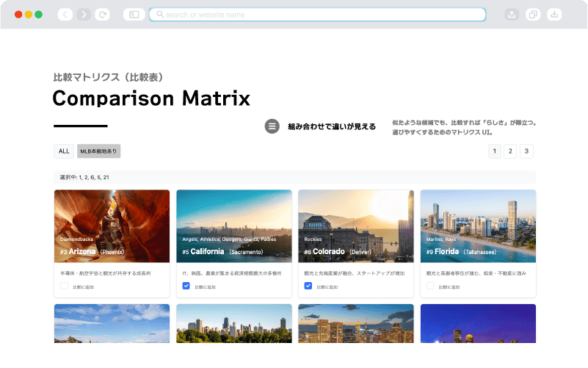Open the downloads icon
This screenshot has width=588, height=368.
(x=554, y=14)
